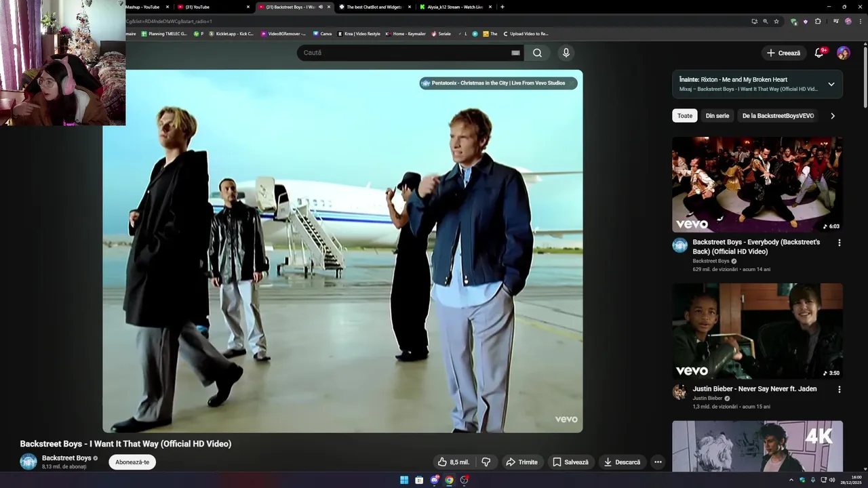
Task: Click the 'Creează' create button
Action: click(783, 53)
